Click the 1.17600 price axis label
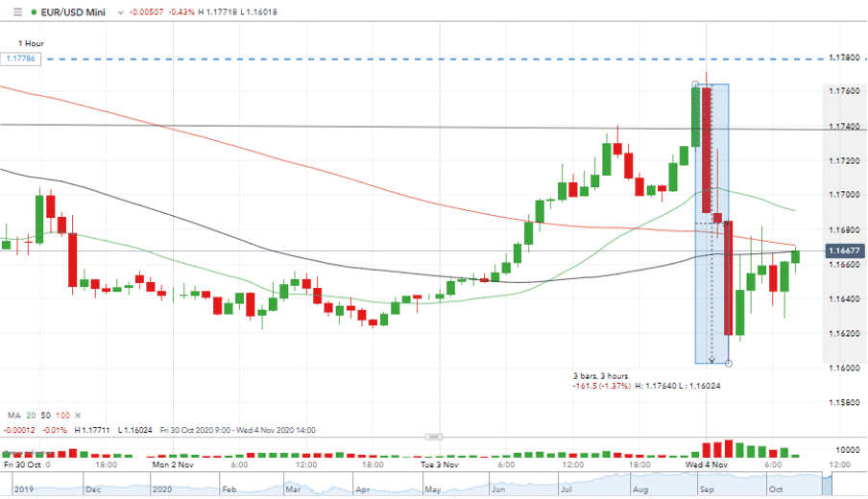 [844, 91]
